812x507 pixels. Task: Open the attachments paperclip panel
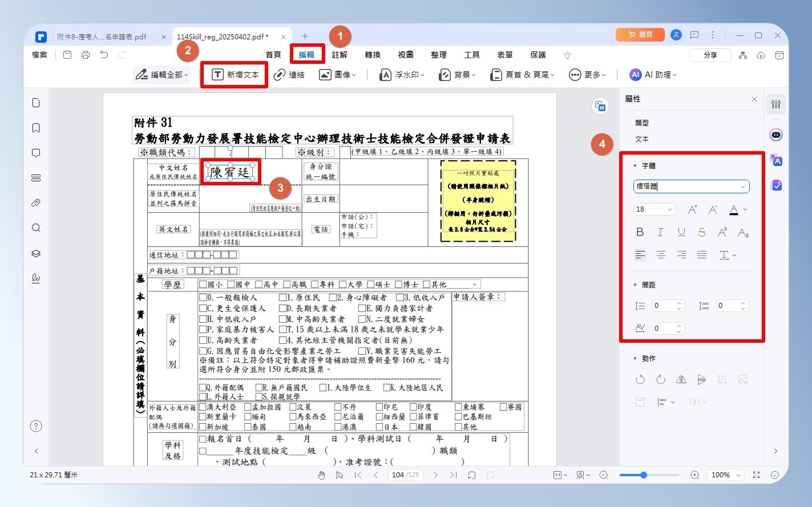point(36,203)
